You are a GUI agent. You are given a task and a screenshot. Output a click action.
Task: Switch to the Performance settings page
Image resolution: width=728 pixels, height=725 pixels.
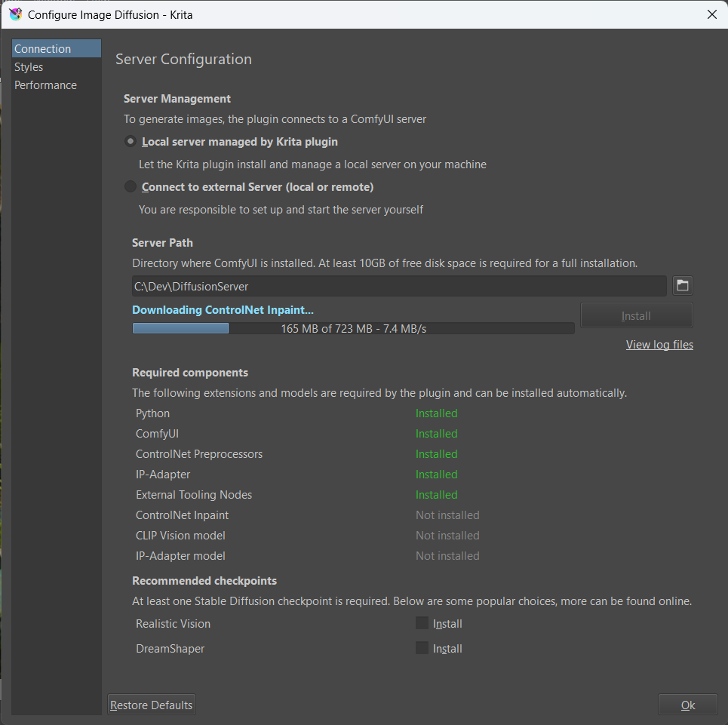[x=56, y=85]
